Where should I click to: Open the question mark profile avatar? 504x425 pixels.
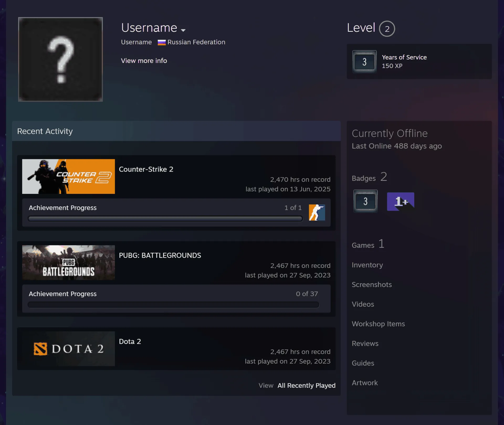tap(60, 59)
